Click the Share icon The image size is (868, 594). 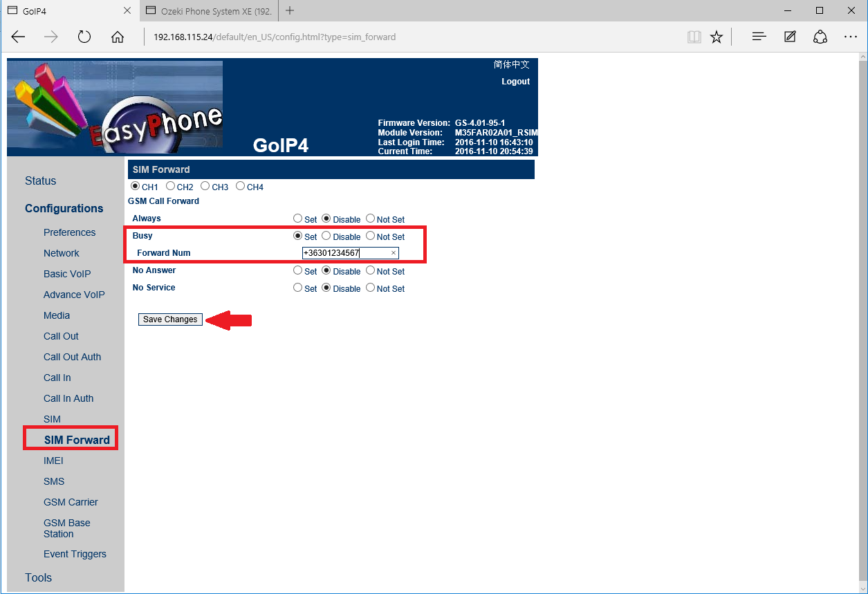(820, 37)
